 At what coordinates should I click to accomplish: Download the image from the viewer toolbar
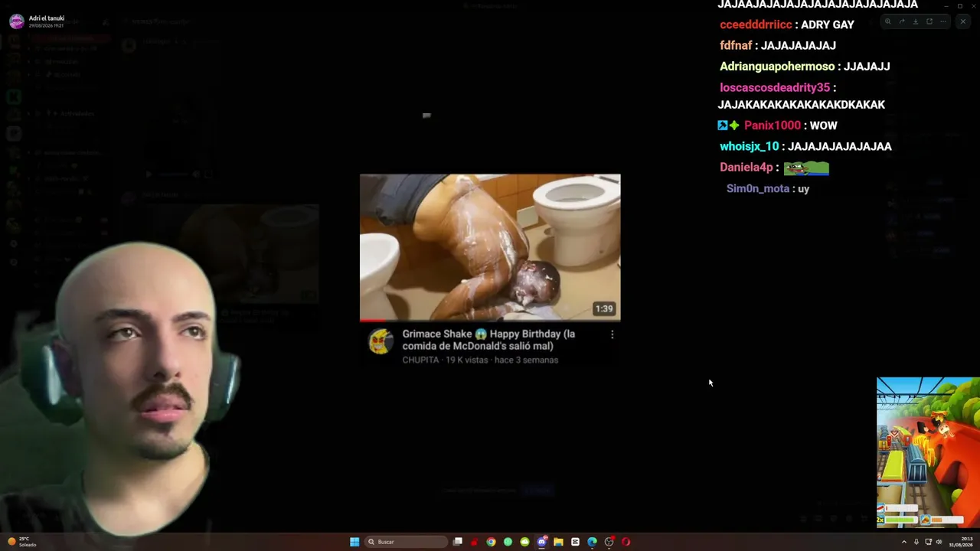point(915,21)
